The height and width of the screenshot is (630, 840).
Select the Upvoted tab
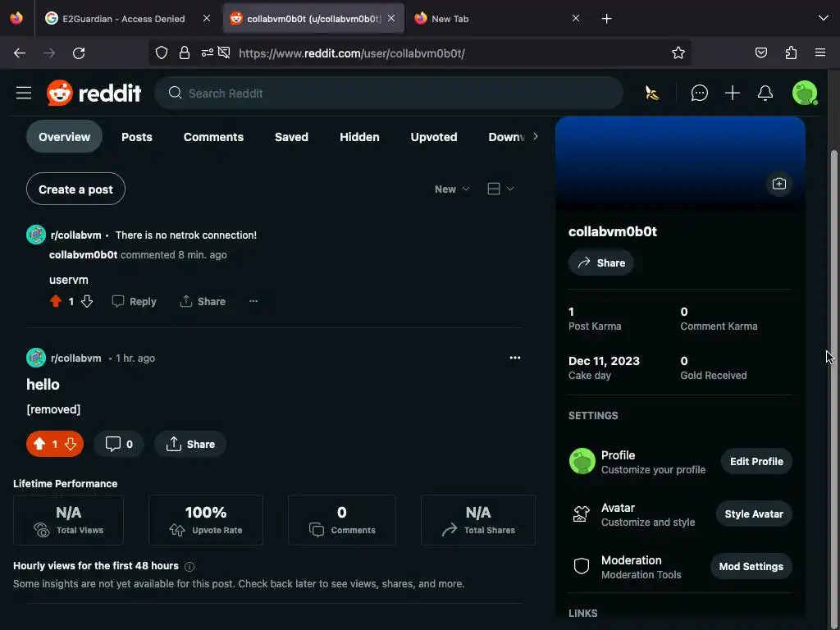coord(434,137)
